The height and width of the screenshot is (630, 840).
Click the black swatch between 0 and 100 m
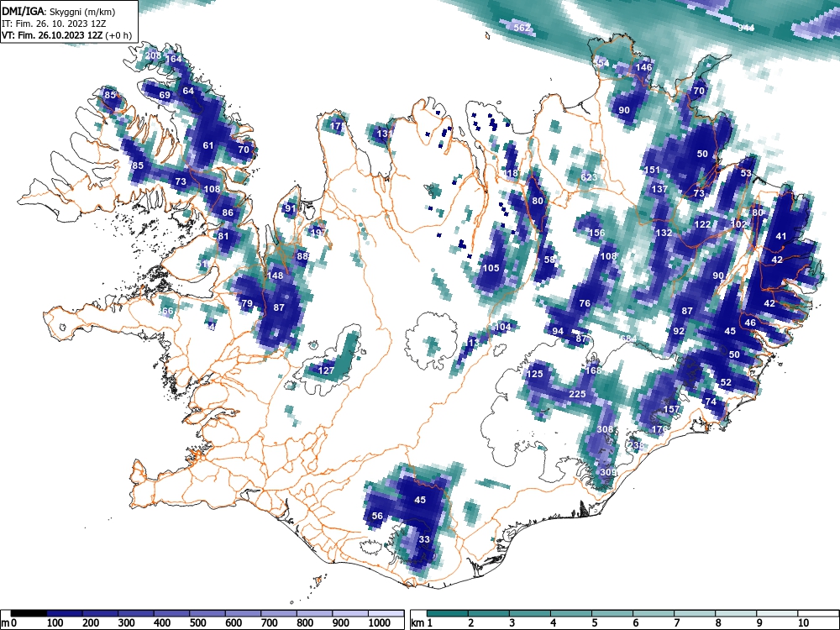(29, 613)
